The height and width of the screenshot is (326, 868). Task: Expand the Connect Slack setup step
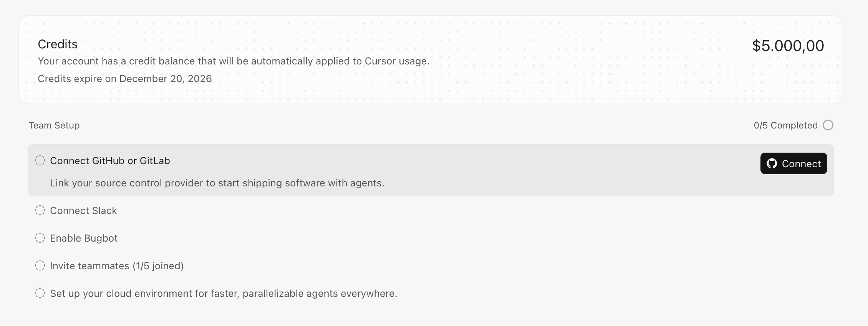pos(431,211)
